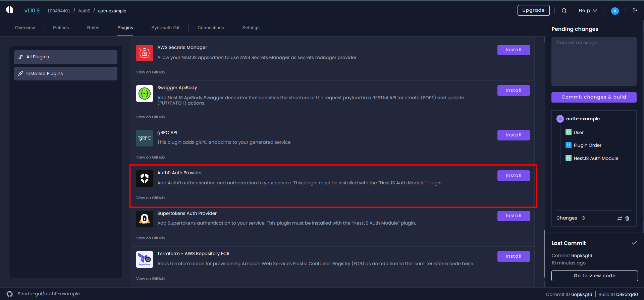Click the gRPC API plugin icon
The height and width of the screenshot is (300, 644).
click(145, 138)
